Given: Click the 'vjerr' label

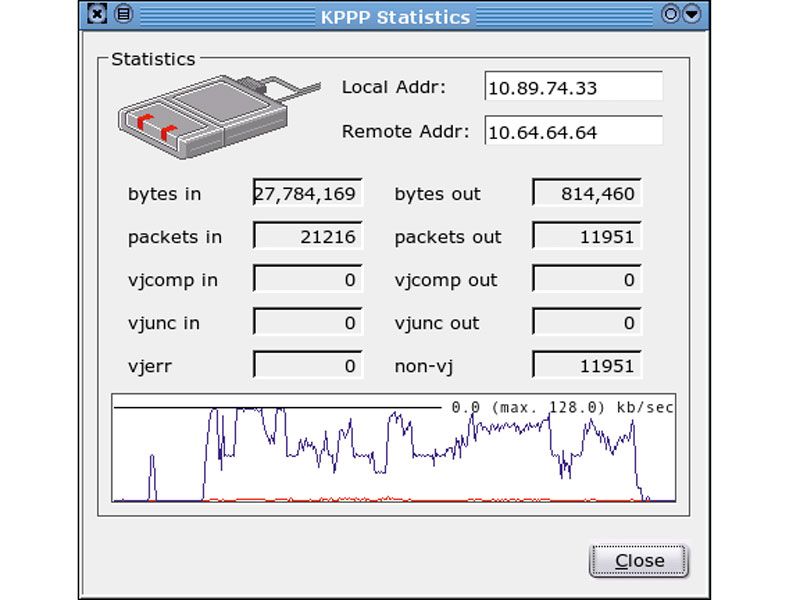Looking at the screenshot, I should pyautogui.click(x=149, y=367).
